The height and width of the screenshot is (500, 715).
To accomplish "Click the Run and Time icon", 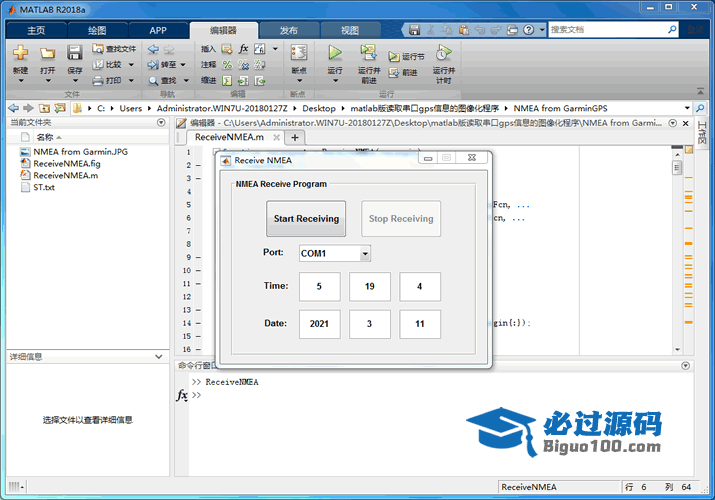I will (443, 52).
